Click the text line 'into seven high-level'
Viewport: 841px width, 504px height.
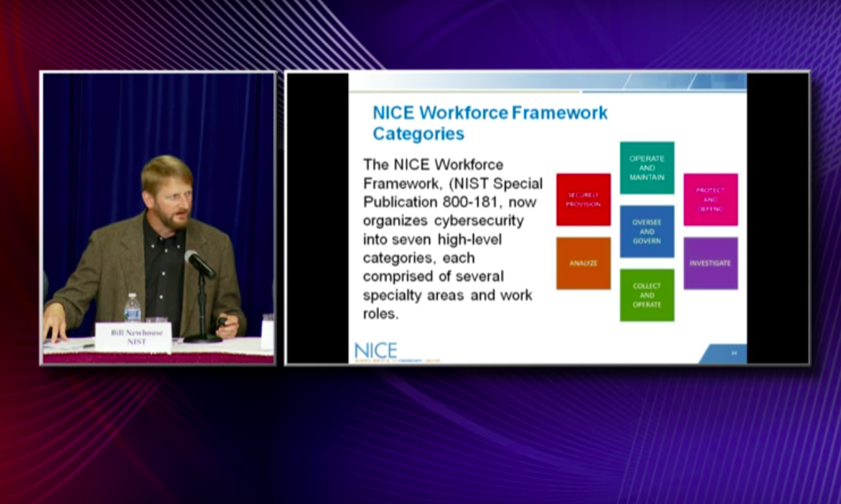click(432, 239)
